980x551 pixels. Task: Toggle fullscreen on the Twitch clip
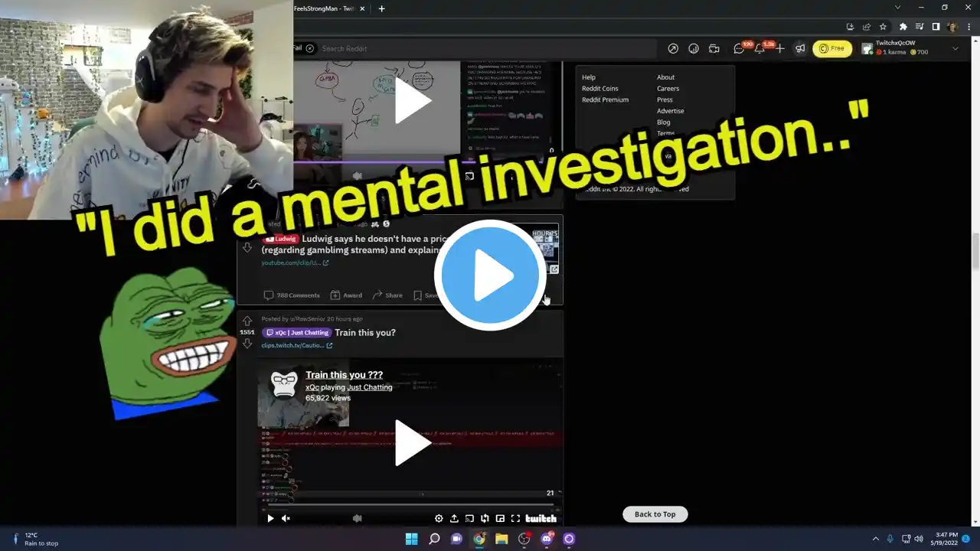515,518
